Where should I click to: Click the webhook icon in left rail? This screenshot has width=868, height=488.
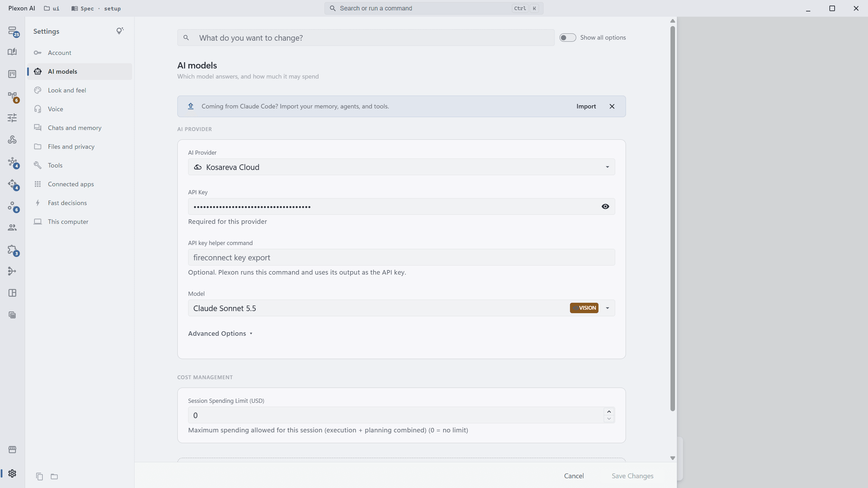(12, 140)
